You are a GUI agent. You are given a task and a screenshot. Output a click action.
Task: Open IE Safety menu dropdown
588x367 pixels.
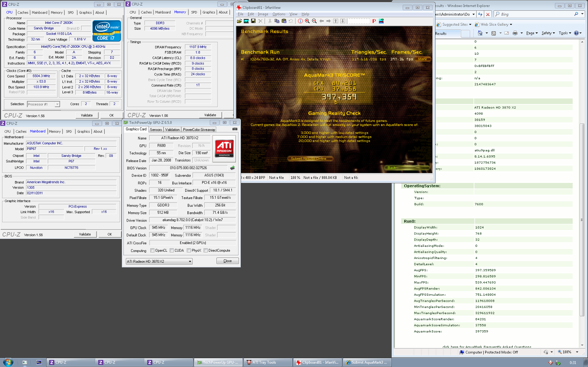(548, 33)
